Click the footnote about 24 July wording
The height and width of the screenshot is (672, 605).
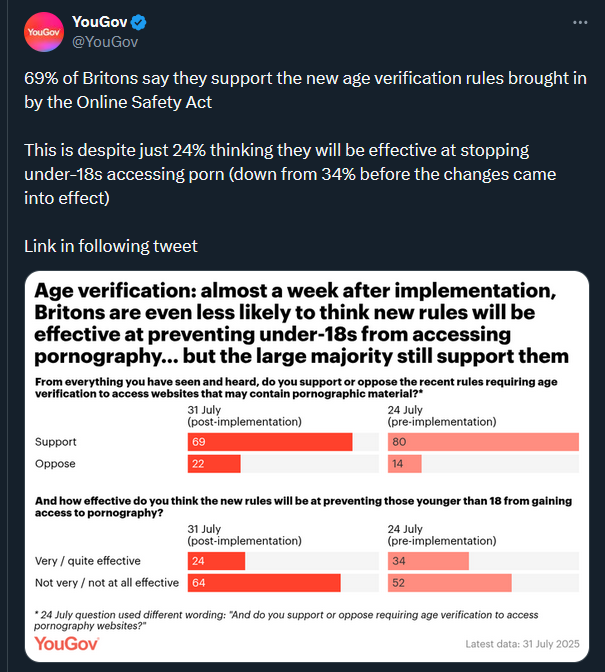(x=286, y=620)
